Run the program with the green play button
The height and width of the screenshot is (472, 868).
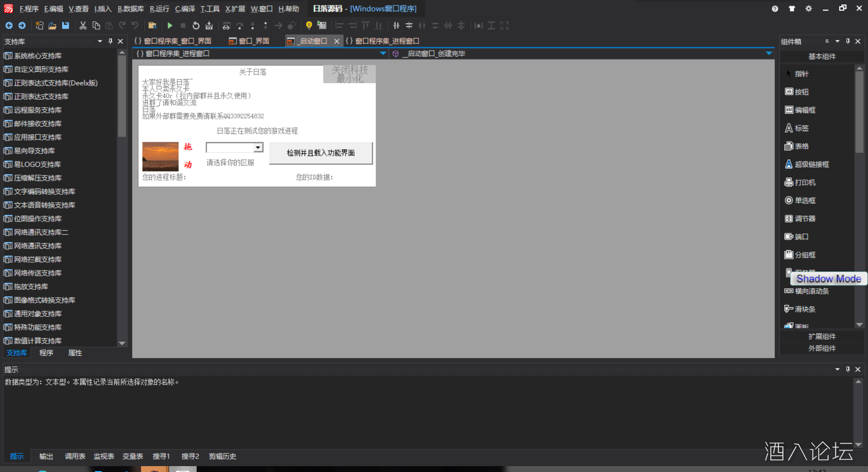click(x=170, y=25)
